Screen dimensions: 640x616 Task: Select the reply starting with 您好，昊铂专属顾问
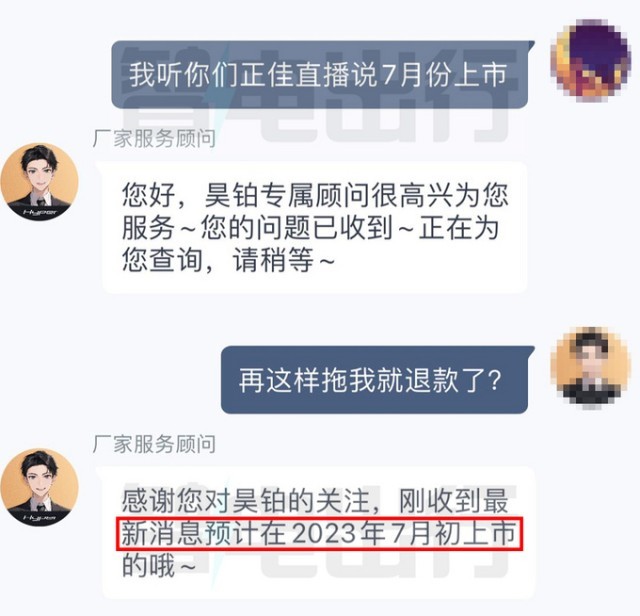[x=314, y=227]
